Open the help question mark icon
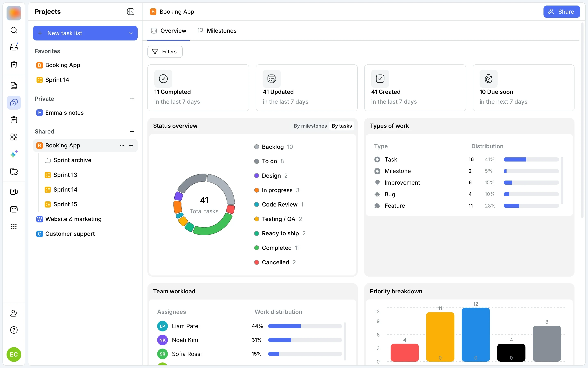This screenshot has height=368, width=588. (x=14, y=330)
